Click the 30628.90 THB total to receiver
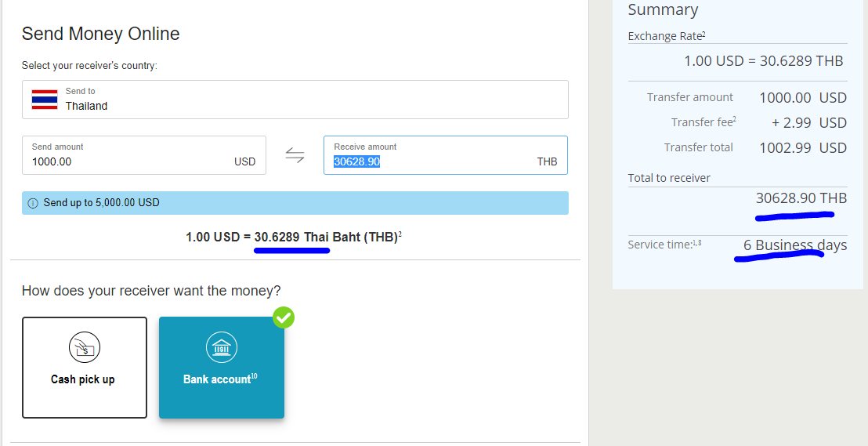Screen dimensions: 868x446 [801, 198]
